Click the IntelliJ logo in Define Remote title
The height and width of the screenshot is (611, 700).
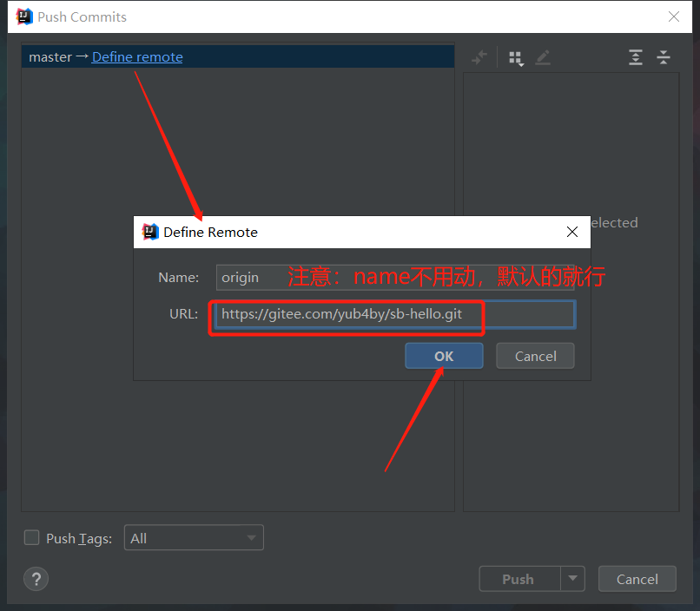150,232
